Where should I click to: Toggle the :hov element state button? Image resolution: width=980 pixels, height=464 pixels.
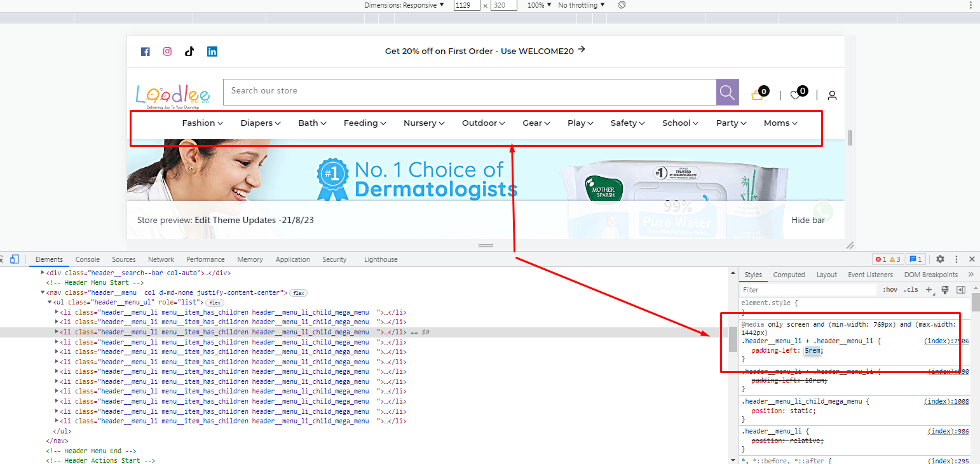point(890,290)
